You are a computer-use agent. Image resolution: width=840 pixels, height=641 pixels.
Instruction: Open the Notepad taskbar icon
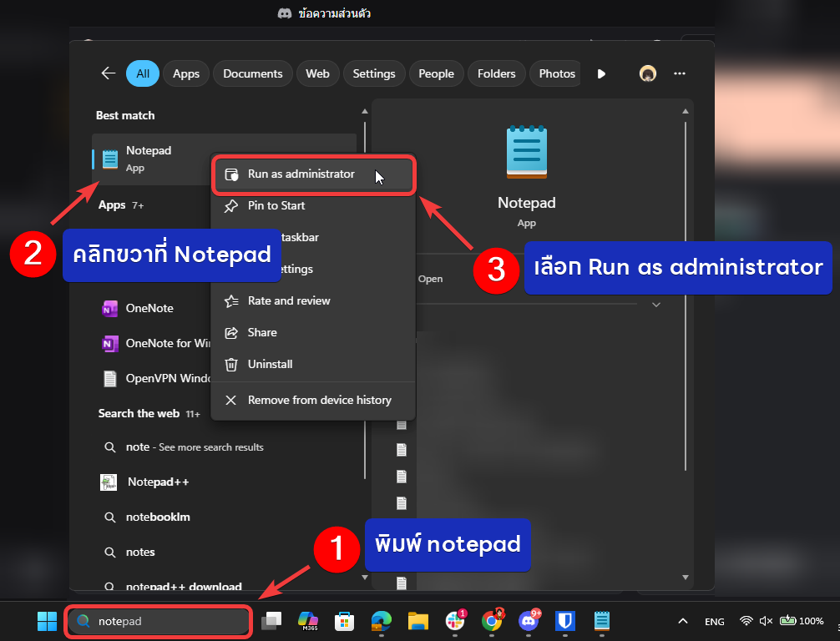click(601, 621)
